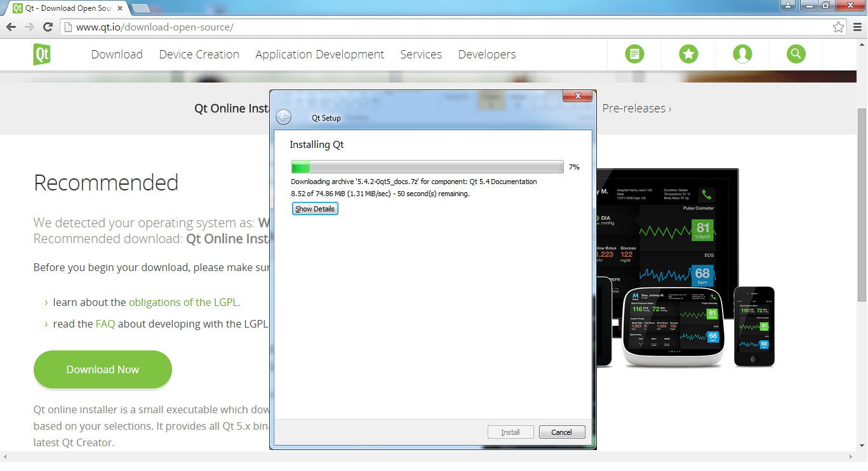Click the Chrome user profile button
This screenshot has width=868, height=471.
pyautogui.click(x=788, y=6)
